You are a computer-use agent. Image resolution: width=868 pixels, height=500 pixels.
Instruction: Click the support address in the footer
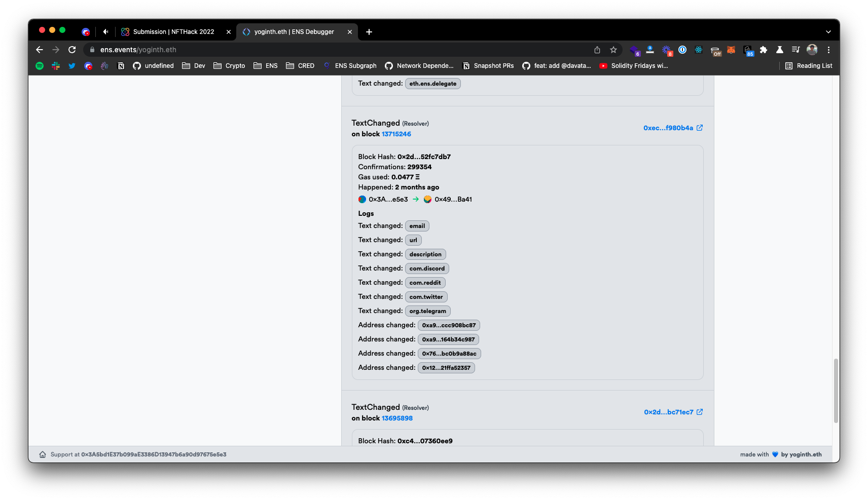[154, 454]
